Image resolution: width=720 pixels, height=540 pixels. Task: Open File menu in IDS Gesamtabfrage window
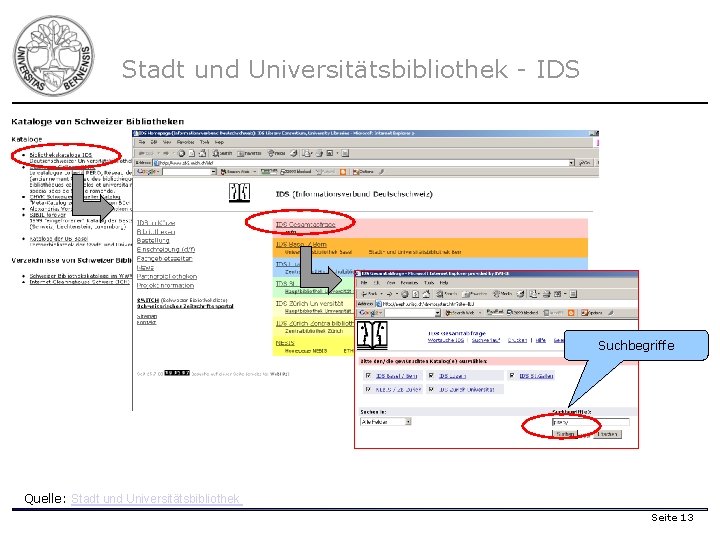(364, 283)
